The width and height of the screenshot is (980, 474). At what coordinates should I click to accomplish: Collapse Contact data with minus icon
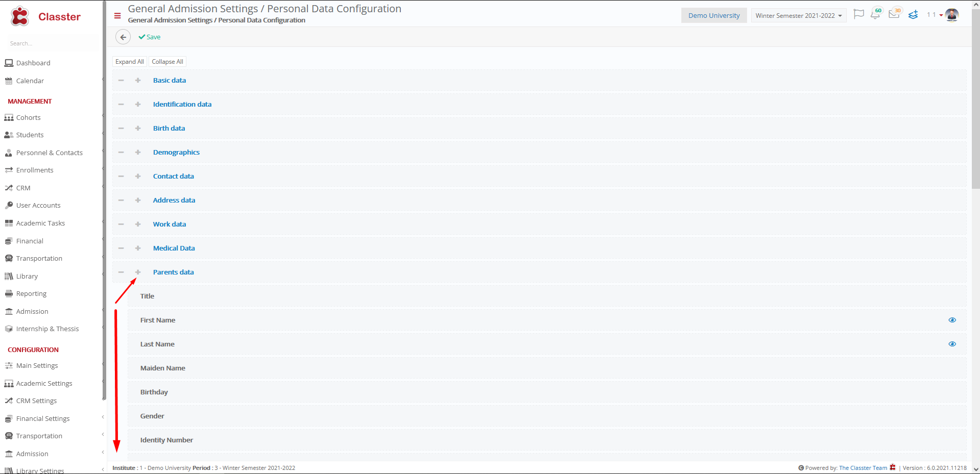tap(121, 176)
